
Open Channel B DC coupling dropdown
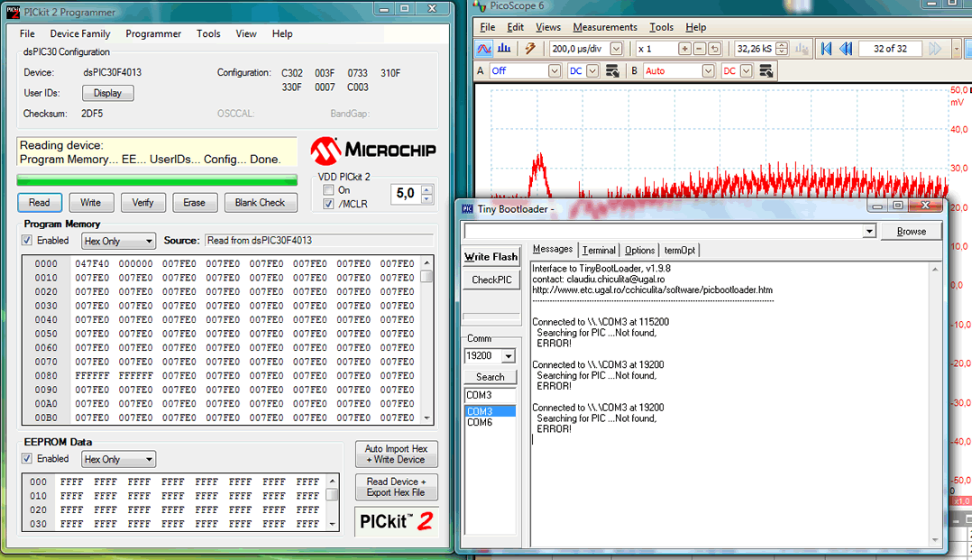[747, 70]
